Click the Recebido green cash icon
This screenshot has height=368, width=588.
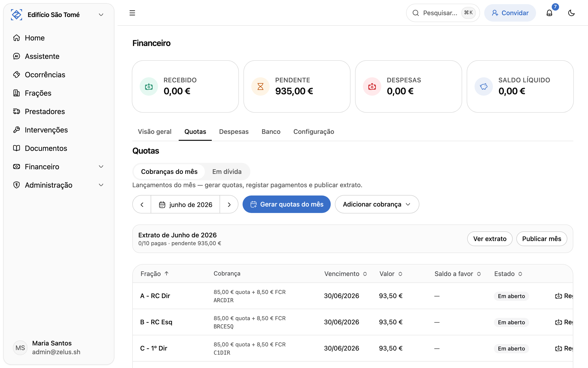(149, 86)
